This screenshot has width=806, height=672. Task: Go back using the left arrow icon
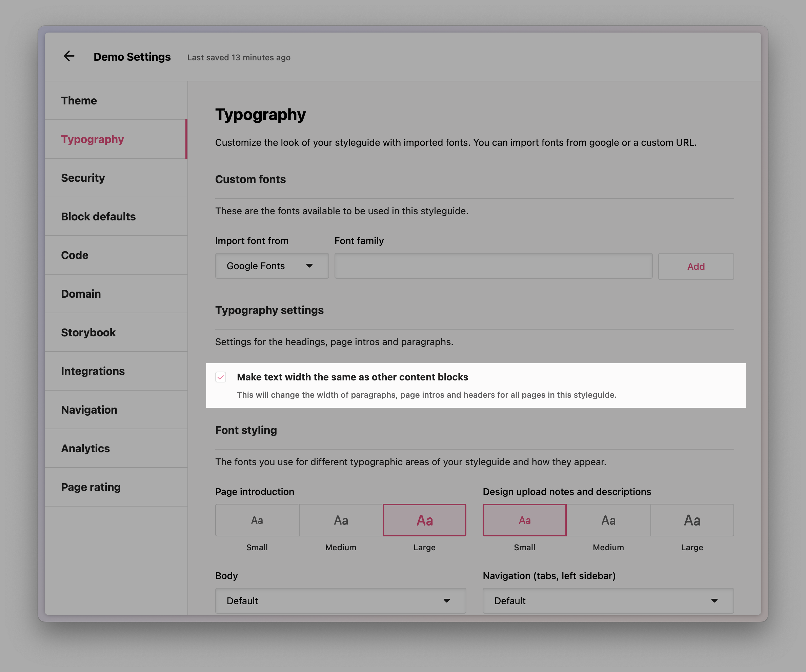tap(69, 56)
